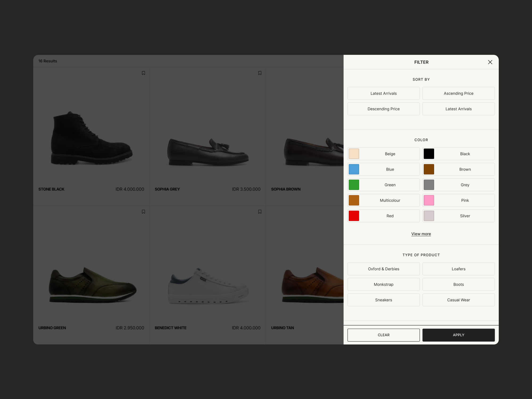Click the 16 Results label
The width and height of the screenshot is (532, 399).
tap(48, 61)
